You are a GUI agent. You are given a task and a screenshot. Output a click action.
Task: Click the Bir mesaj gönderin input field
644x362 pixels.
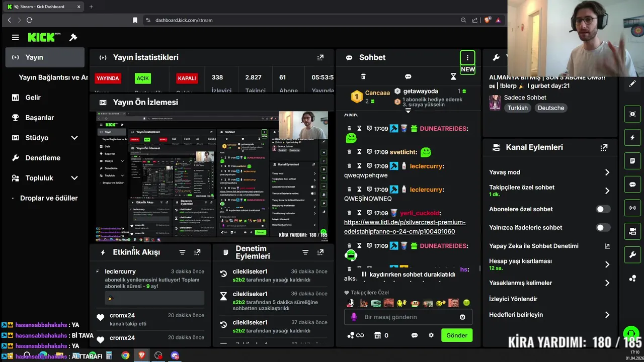(408, 317)
